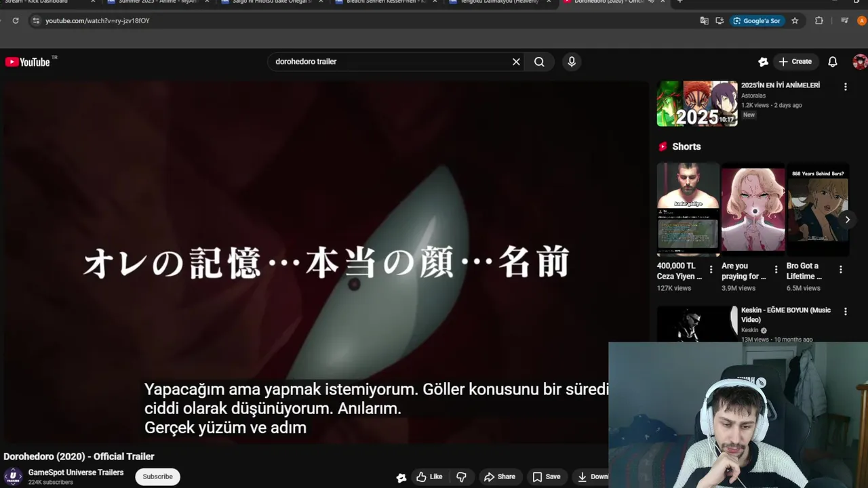The width and height of the screenshot is (868, 488).
Task: Open options for Keskin EĞME BOYUN video
Action: 845,312
